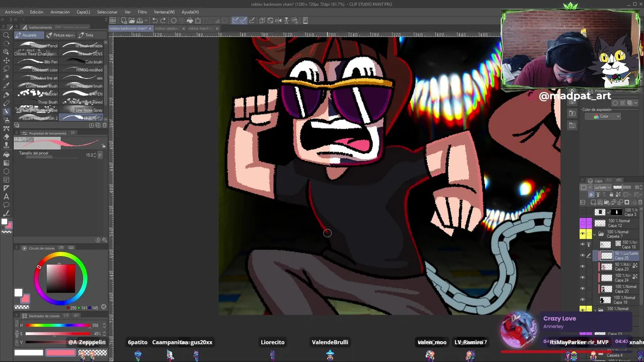Image resolution: width=644 pixels, height=362 pixels.
Task: Toggle visibility of Capa 19 layer
Action: click(x=583, y=300)
